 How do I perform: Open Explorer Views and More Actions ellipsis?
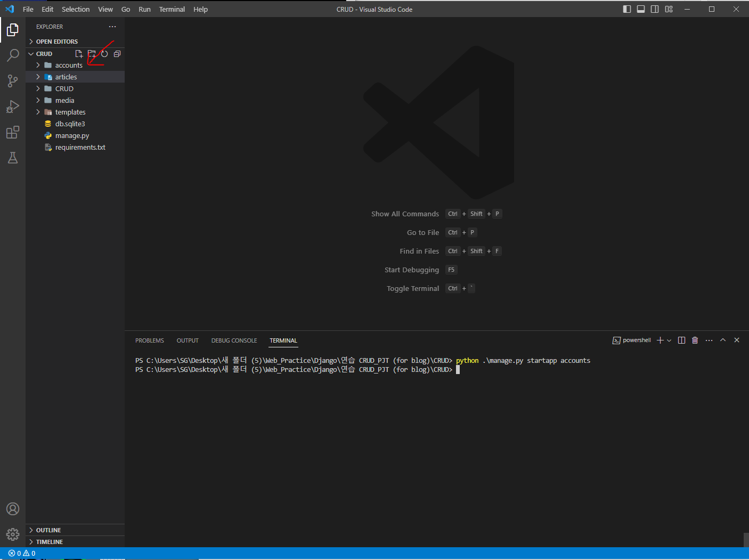(x=112, y=27)
